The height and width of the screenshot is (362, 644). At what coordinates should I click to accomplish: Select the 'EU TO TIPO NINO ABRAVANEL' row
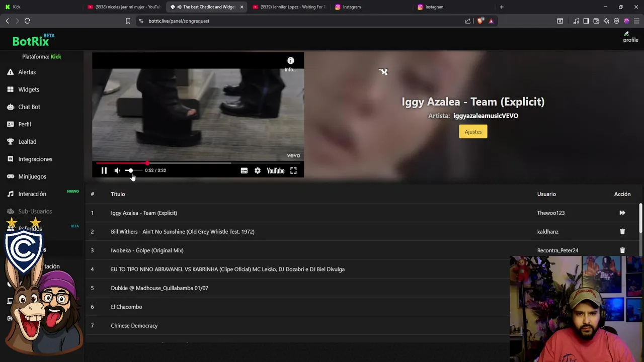pyautogui.click(x=298, y=269)
